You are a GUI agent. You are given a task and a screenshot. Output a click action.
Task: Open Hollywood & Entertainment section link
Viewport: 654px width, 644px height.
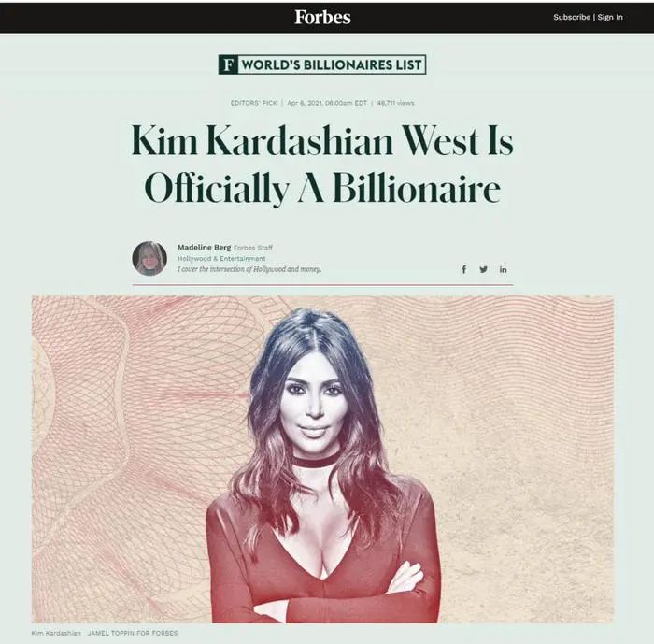pyautogui.click(x=221, y=258)
